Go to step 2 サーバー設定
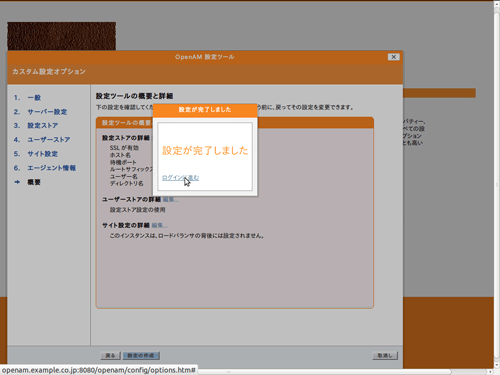The height and width of the screenshot is (375, 500). (47, 112)
